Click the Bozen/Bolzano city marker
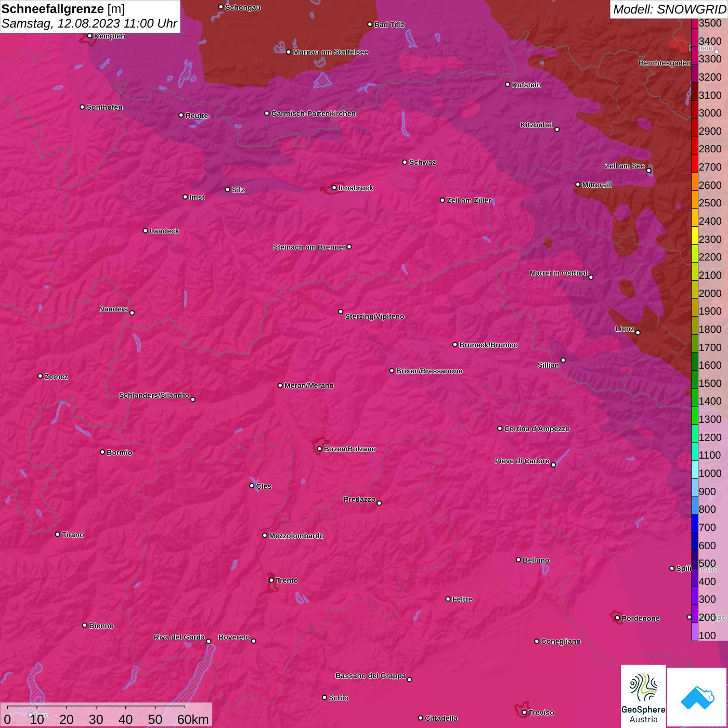This screenshot has width=728, height=728. coord(319,449)
